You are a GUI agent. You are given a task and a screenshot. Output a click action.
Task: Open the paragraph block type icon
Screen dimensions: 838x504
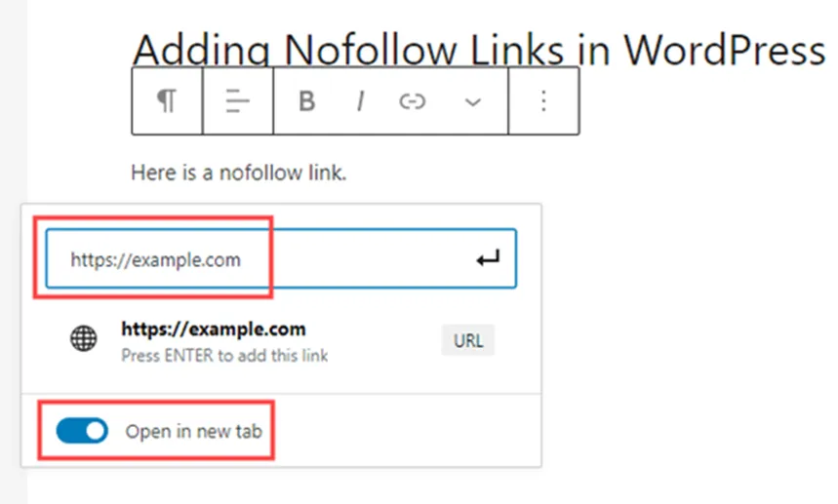167,101
